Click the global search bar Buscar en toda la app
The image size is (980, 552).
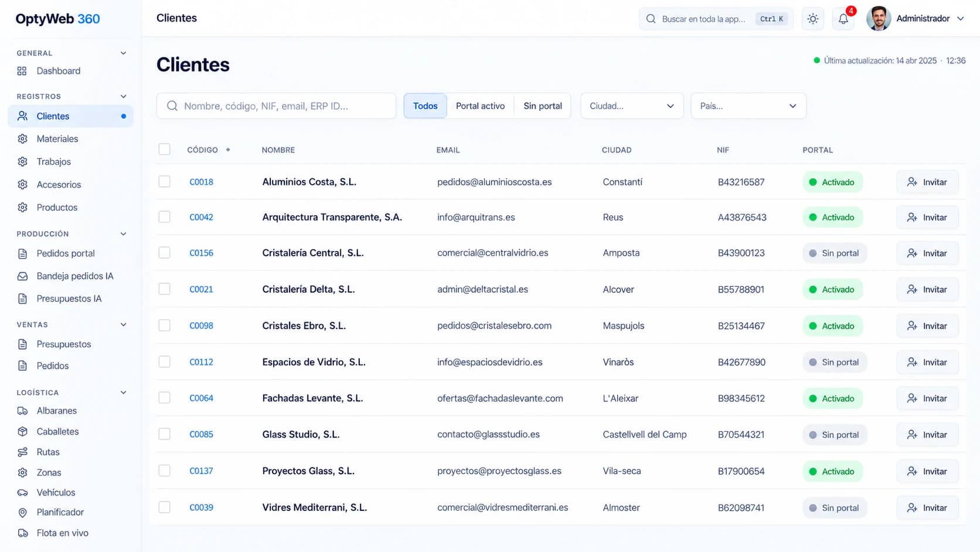pos(716,19)
